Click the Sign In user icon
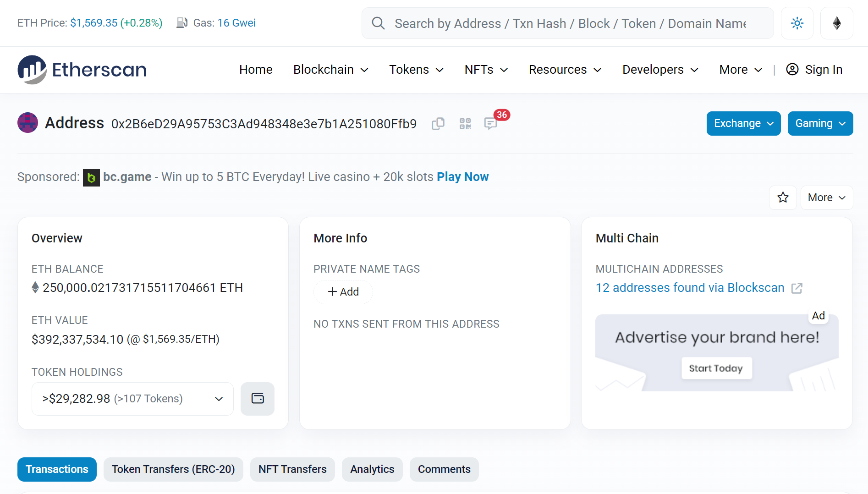Image resolution: width=868 pixels, height=494 pixels. 792,69
